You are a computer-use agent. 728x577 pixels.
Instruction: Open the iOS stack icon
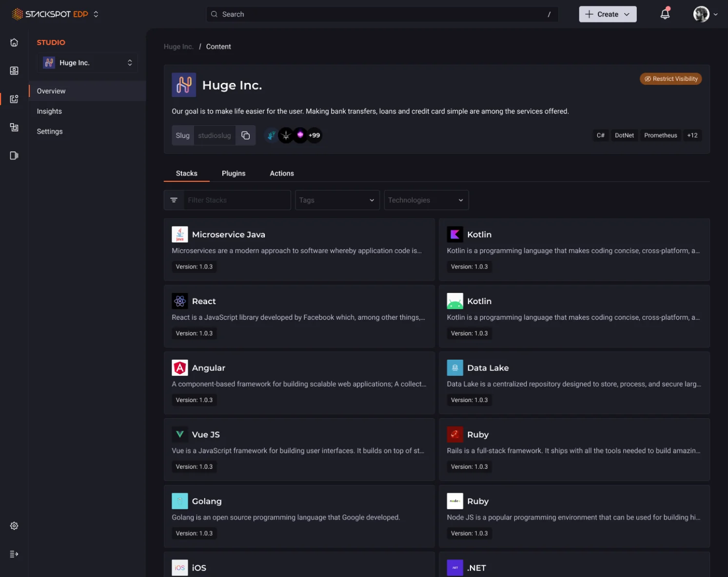(x=180, y=568)
